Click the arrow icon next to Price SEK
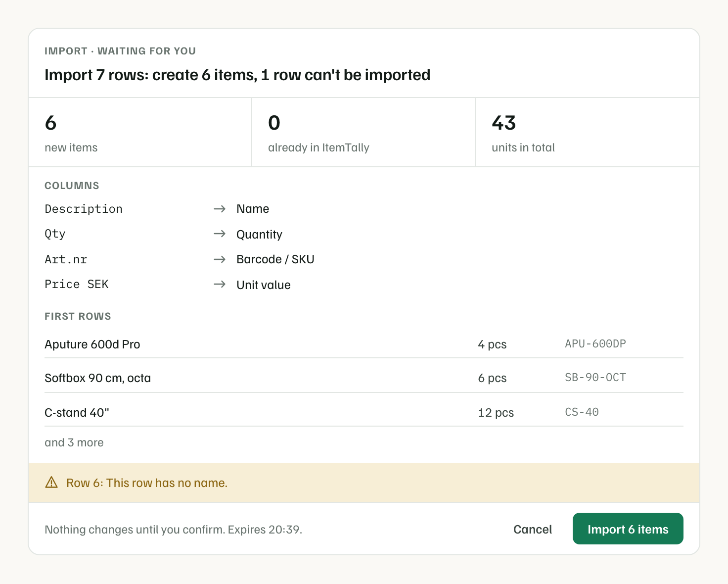Image resolution: width=728 pixels, height=584 pixels. point(220,284)
